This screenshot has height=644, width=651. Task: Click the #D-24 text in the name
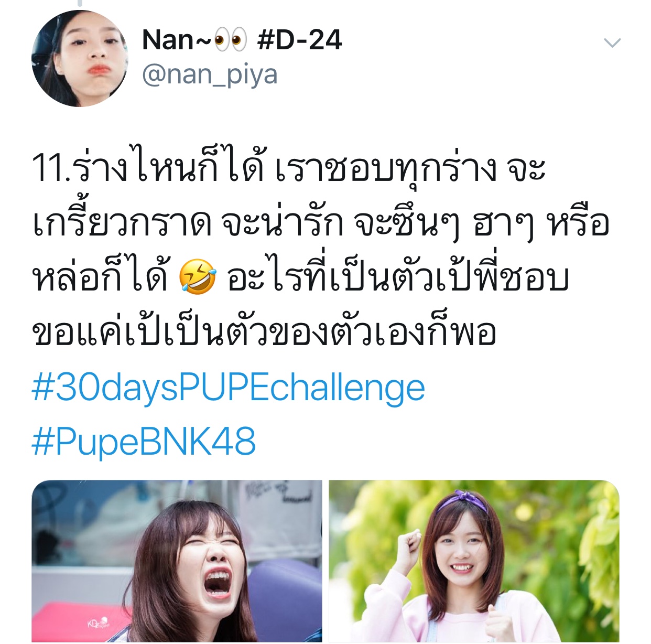(300, 40)
